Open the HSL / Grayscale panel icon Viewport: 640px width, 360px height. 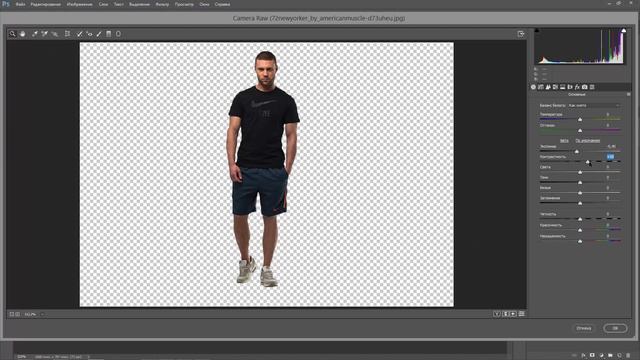click(556, 87)
